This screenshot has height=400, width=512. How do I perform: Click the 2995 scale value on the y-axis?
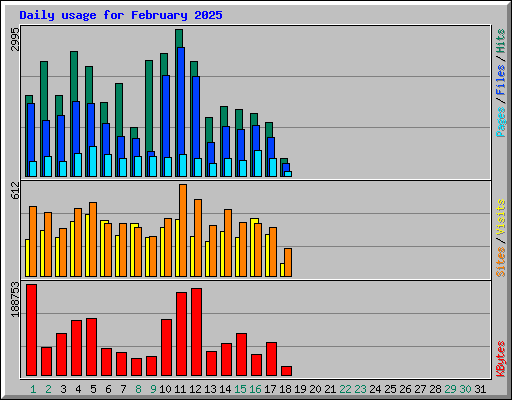click(15, 39)
